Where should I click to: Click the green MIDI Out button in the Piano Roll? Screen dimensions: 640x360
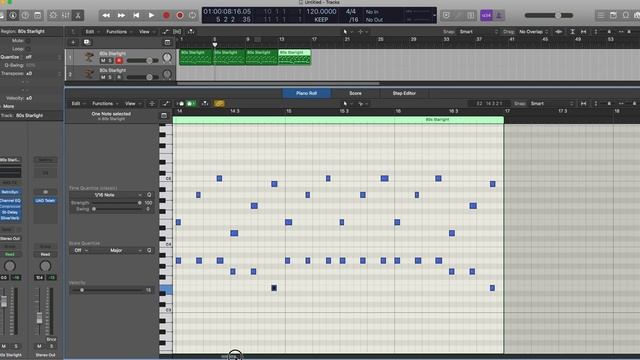tap(191, 104)
